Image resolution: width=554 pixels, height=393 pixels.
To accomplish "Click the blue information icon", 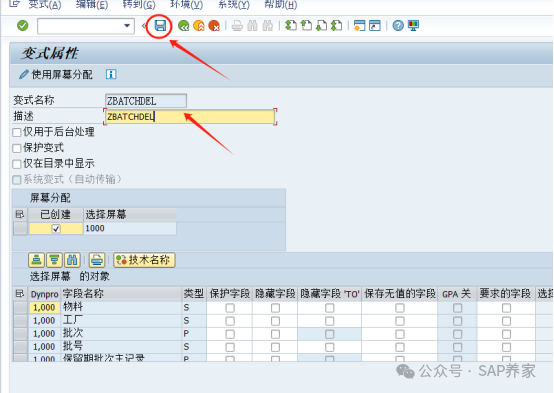I will click(x=111, y=74).
